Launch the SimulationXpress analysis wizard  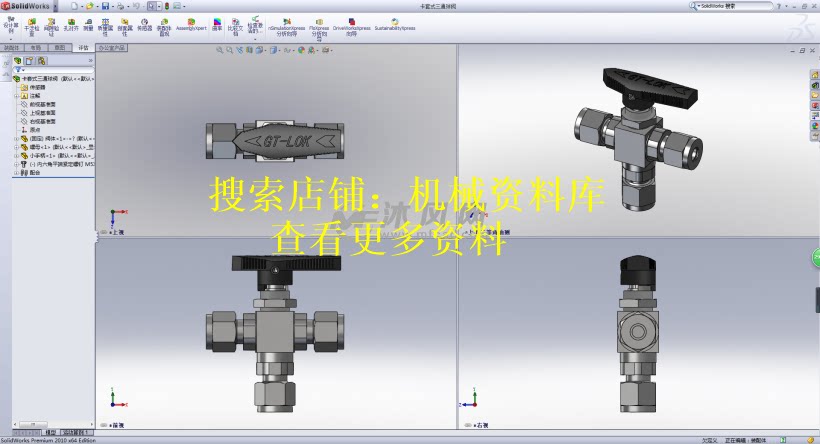pyautogui.click(x=287, y=28)
